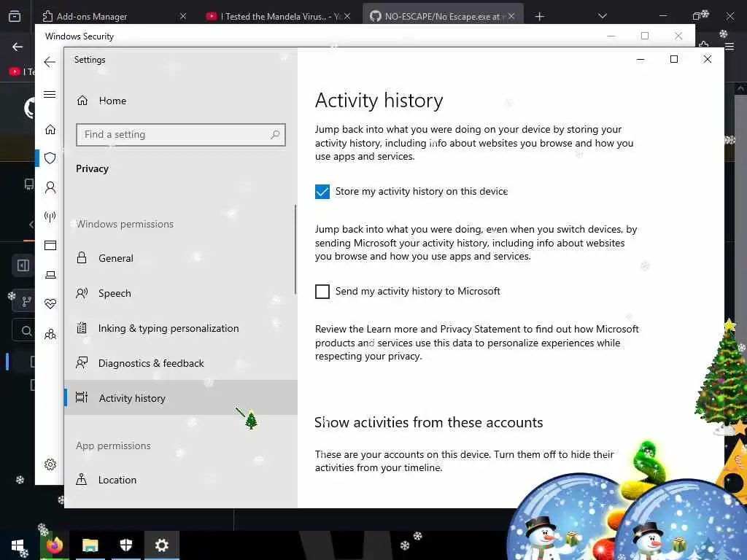Viewport: 747px width, 560px height.
Task: Click the Settings sidebar scrollbar
Action: [295, 249]
